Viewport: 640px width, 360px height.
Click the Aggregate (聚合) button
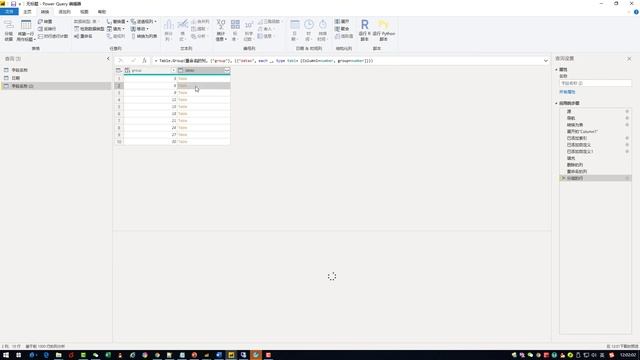tap(342, 29)
